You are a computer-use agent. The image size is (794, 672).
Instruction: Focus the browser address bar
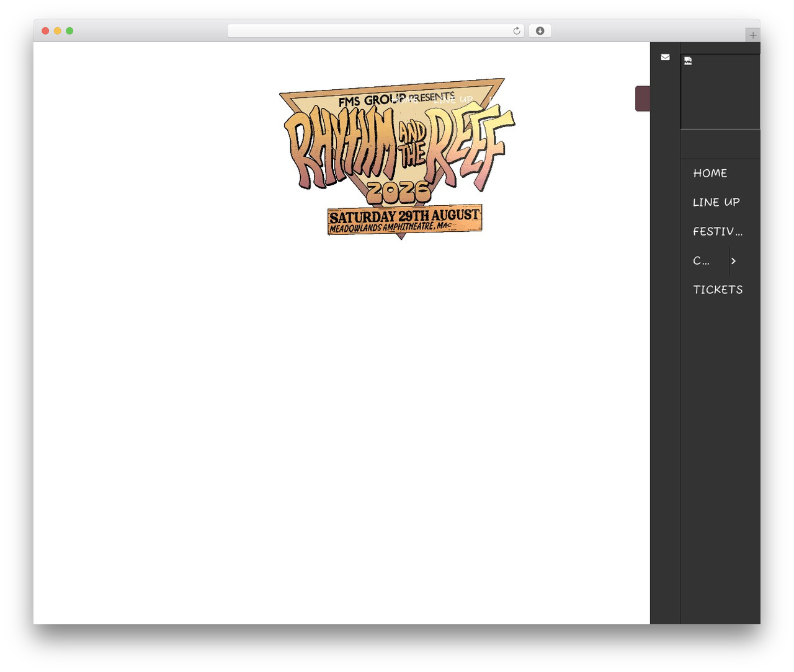[x=376, y=31]
